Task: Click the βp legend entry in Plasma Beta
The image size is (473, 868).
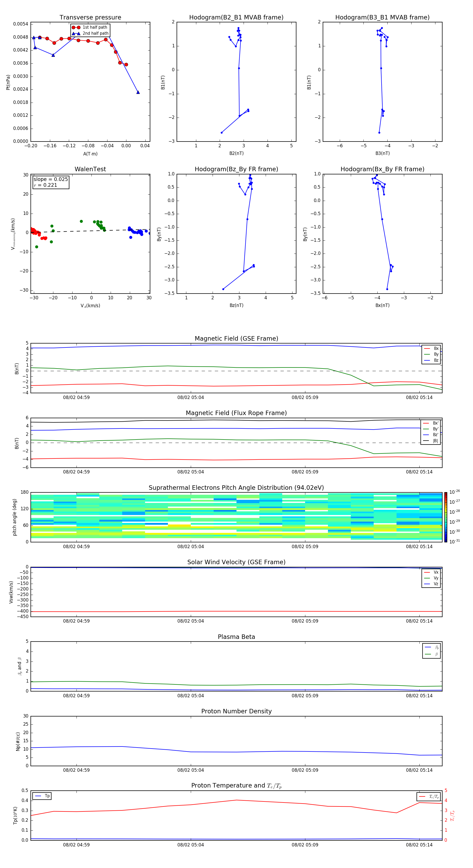Action: [x=431, y=647]
